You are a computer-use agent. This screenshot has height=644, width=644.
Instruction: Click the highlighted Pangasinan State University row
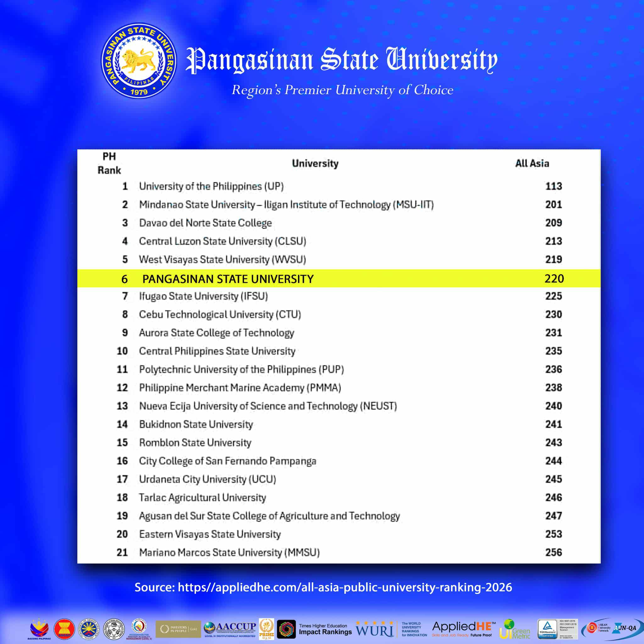[x=228, y=279]
